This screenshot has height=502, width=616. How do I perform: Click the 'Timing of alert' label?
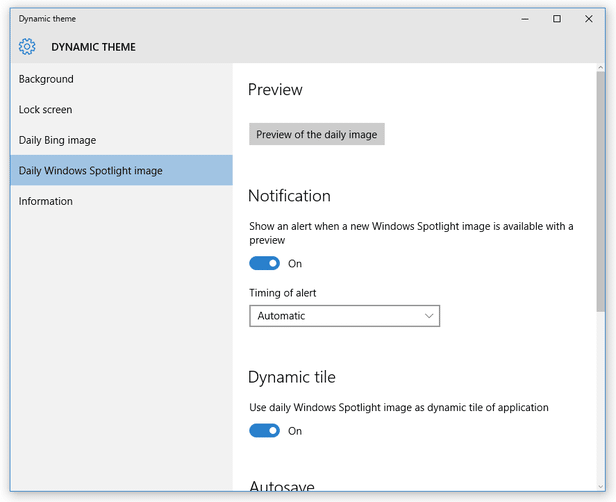[x=282, y=293]
